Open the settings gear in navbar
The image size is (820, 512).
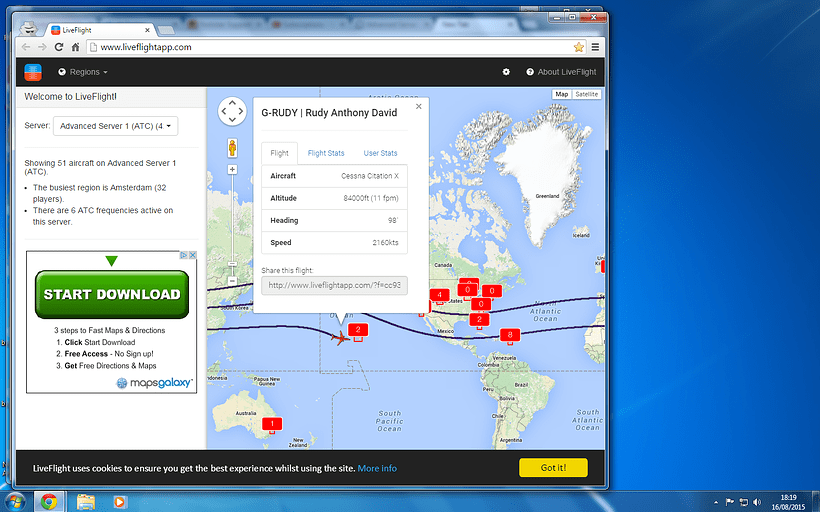click(x=506, y=72)
